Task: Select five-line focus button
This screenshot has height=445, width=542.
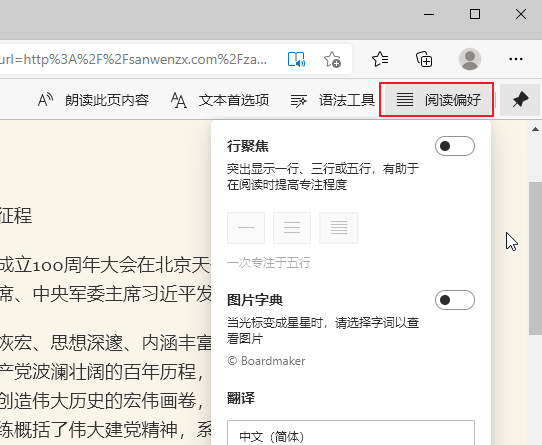Action: [x=339, y=228]
